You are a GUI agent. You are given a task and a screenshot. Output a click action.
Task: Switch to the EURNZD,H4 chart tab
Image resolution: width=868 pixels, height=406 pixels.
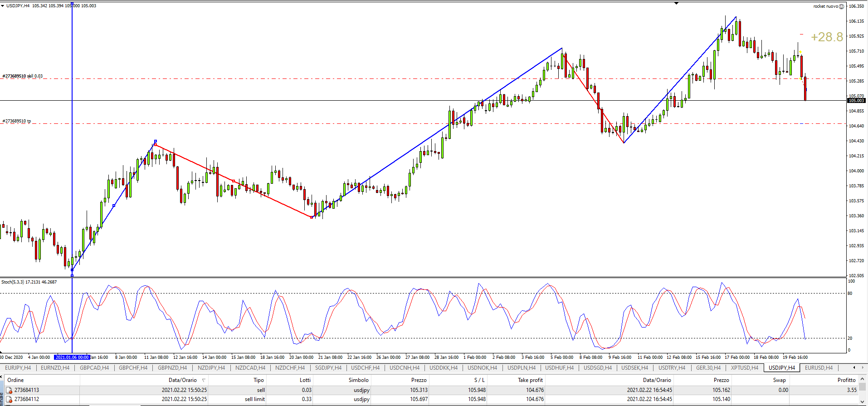click(55, 368)
